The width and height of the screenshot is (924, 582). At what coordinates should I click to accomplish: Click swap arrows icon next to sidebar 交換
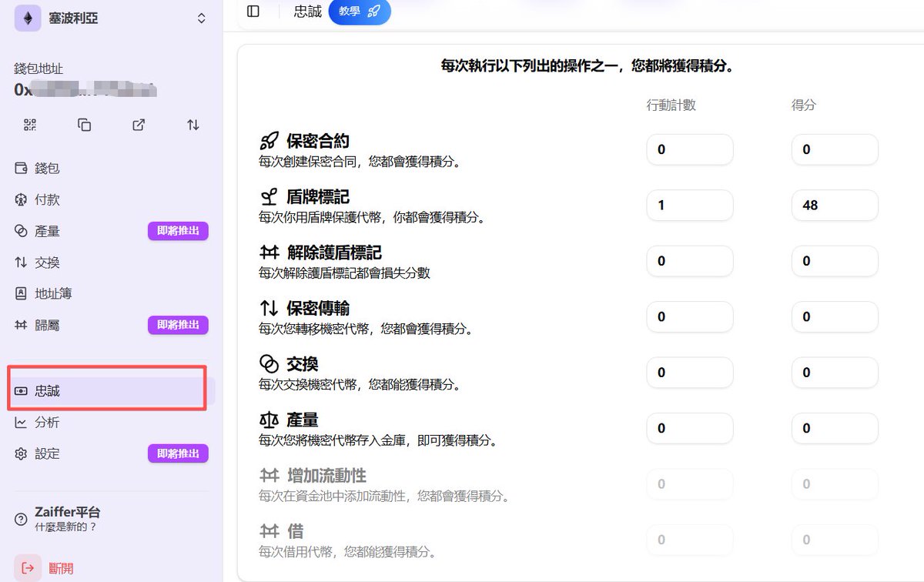tap(21, 263)
